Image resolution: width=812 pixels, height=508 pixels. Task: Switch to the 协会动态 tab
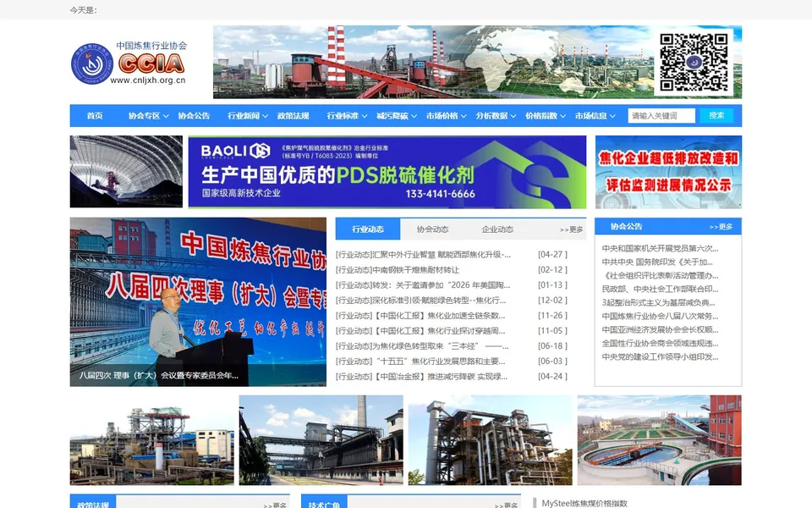point(432,229)
